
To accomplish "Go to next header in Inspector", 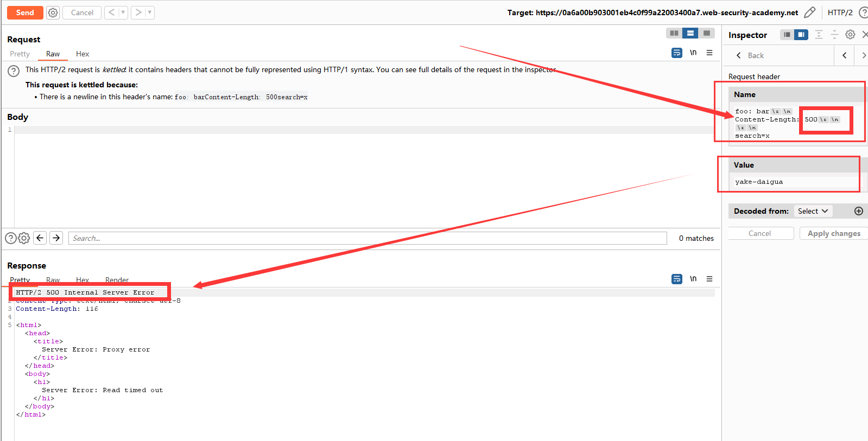I will coord(863,55).
